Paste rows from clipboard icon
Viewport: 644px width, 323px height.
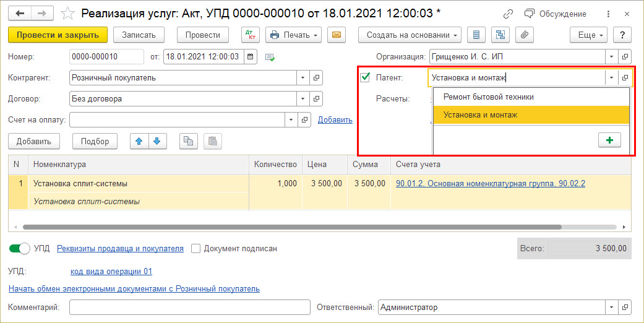tap(213, 141)
